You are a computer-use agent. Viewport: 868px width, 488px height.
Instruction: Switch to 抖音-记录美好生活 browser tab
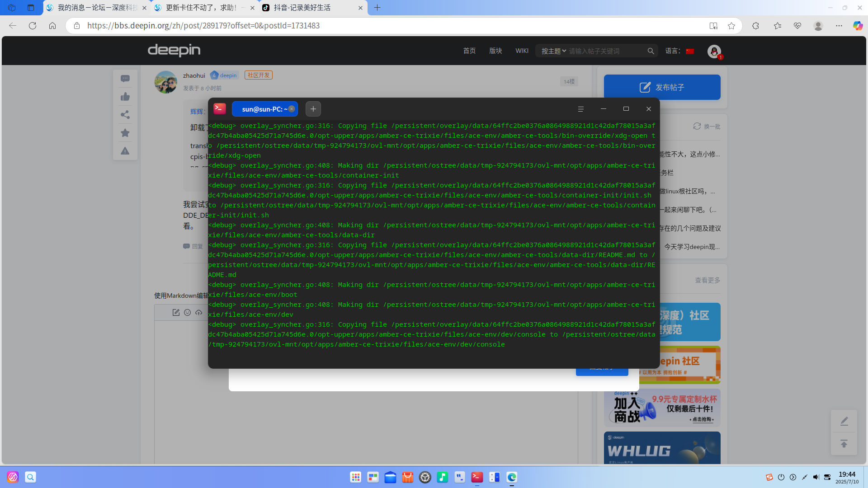pyautogui.click(x=313, y=8)
